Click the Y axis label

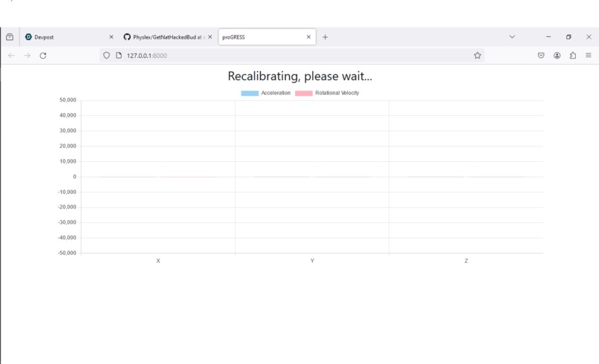pyautogui.click(x=312, y=261)
